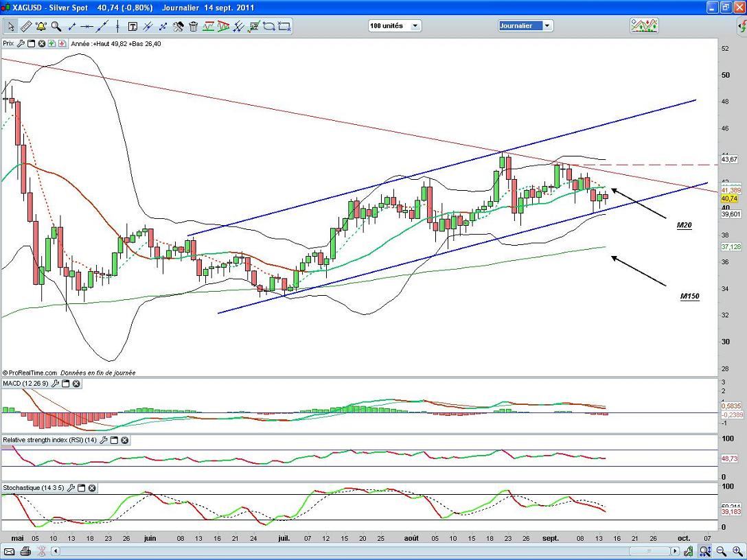Maximize the Prix price panel

[31, 44]
